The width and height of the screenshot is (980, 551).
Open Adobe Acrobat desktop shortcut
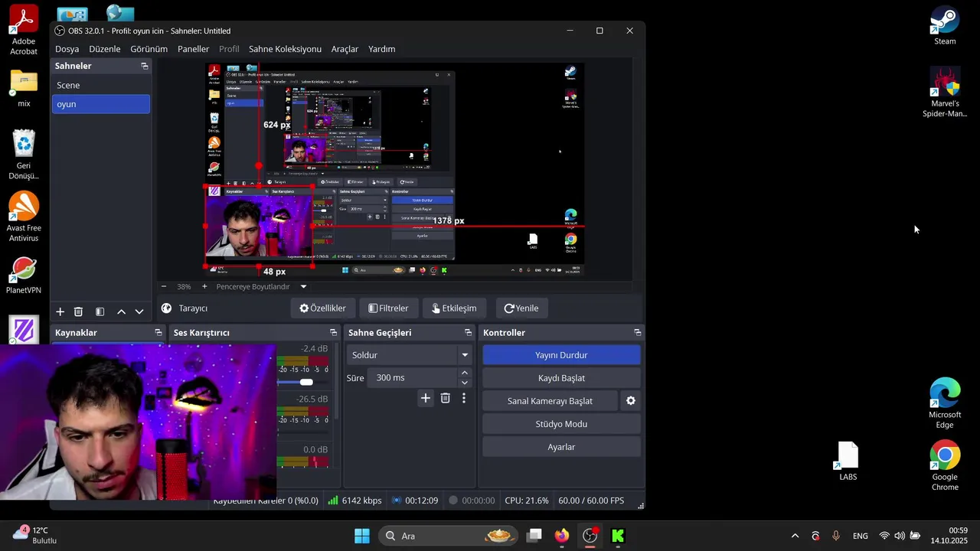tap(24, 31)
